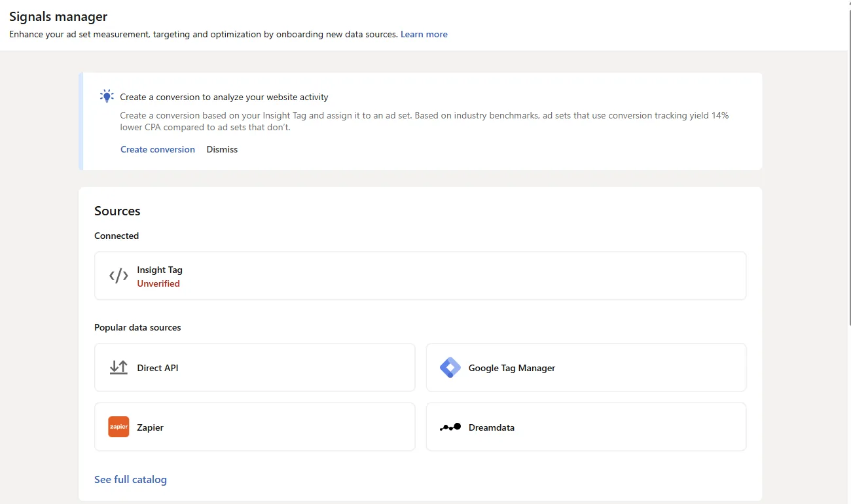Click the lightbulb tip icon

107,96
